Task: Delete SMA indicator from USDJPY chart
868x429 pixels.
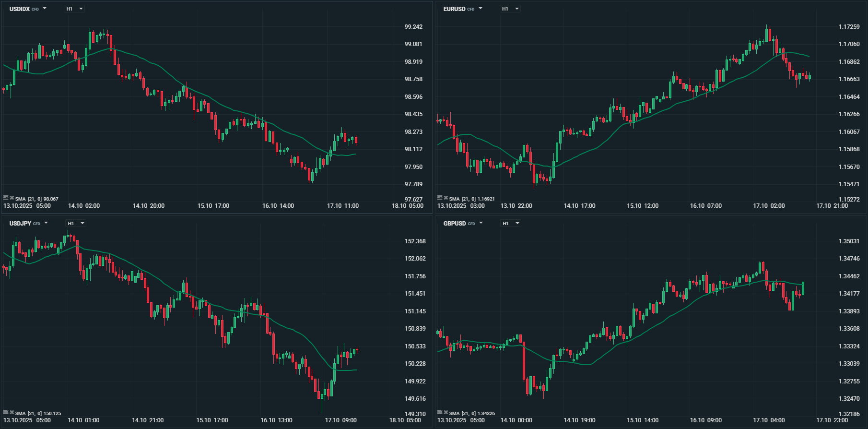Action: 12,412
